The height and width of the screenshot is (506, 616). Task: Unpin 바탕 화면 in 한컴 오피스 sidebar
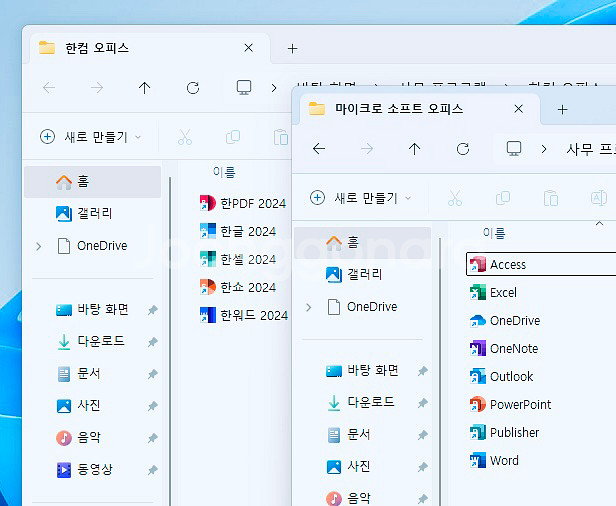click(x=152, y=310)
